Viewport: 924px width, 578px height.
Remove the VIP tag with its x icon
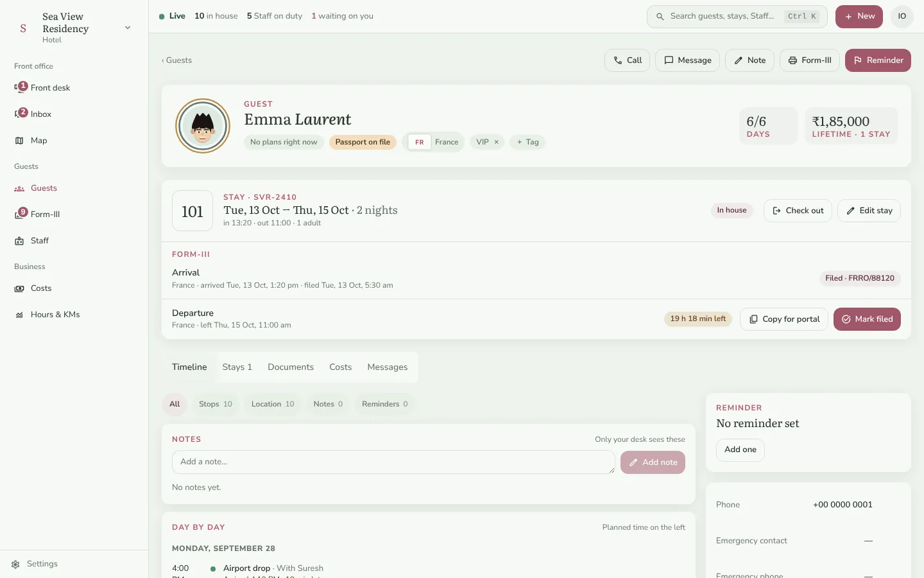(496, 142)
